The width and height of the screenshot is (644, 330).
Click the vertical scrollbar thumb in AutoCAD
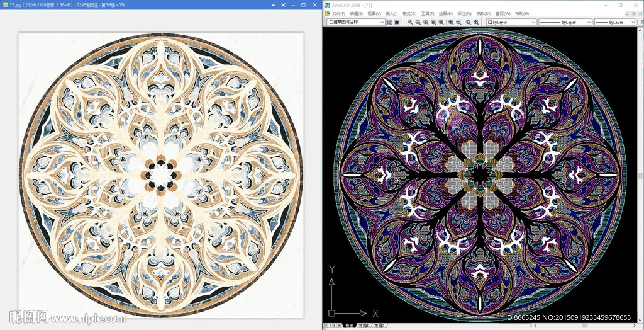click(641, 176)
